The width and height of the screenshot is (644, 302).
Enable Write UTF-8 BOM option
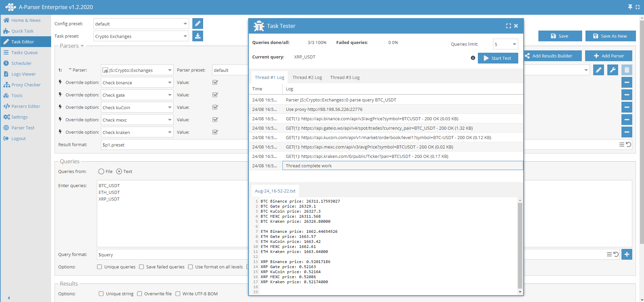click(178, 294)
